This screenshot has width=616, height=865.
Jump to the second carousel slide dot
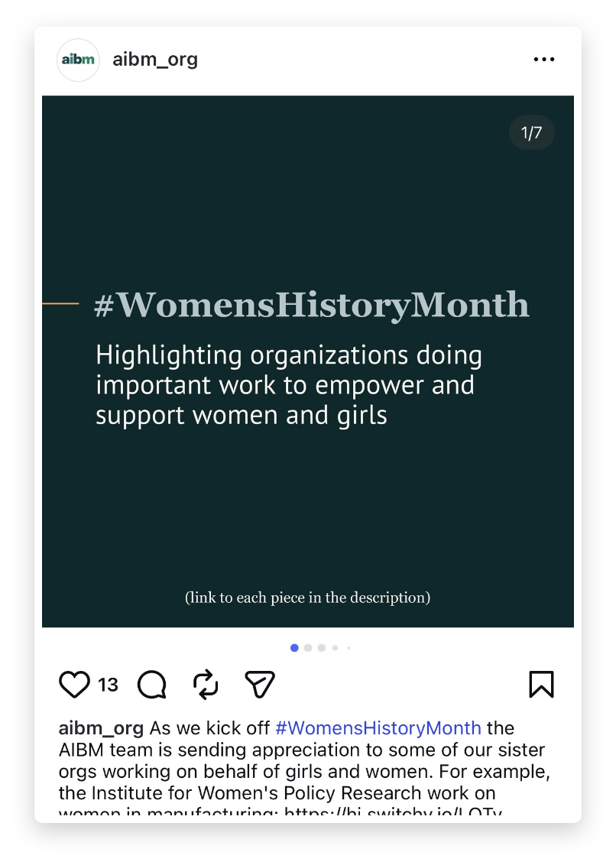point(308,648)
